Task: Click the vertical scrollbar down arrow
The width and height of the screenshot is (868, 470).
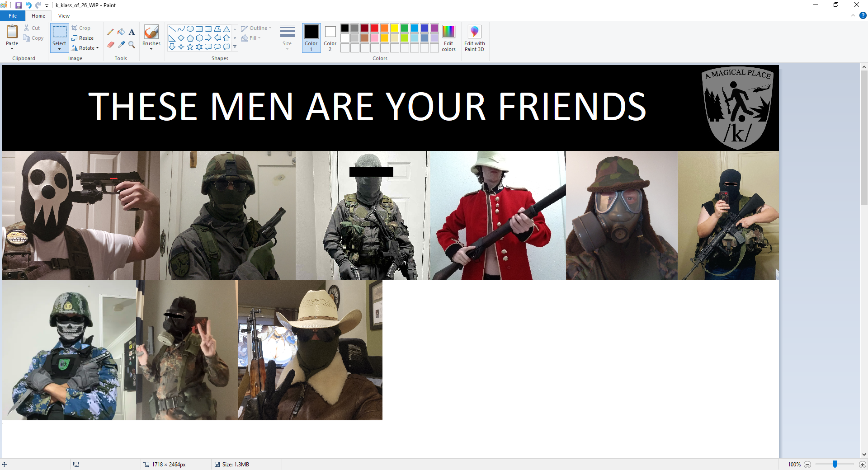Action: (x=864, y=455)
